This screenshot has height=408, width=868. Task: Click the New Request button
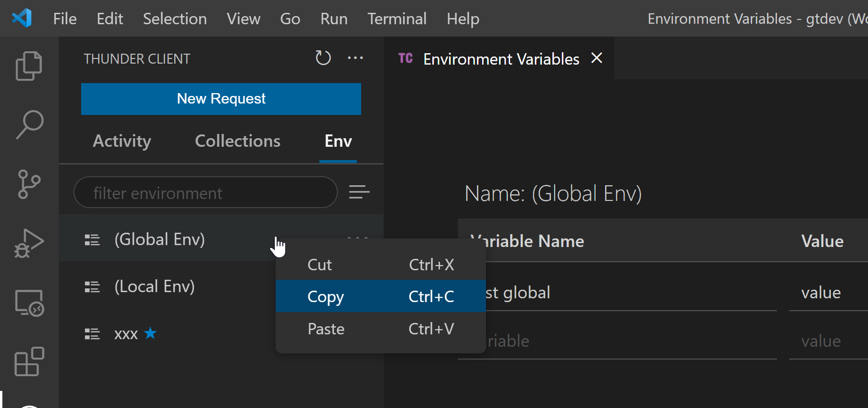pyautogui.click(x=221, y=99)
